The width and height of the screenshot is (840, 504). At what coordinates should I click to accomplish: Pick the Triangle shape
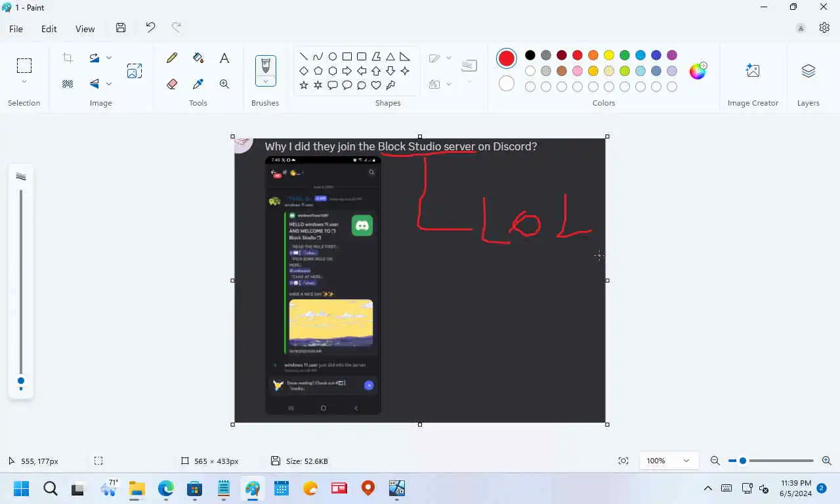click(390, 56)
